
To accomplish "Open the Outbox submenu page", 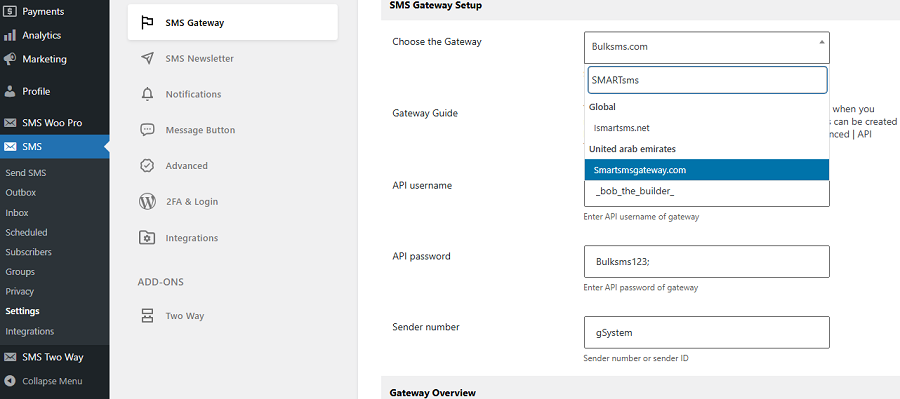I will (21, 193).
